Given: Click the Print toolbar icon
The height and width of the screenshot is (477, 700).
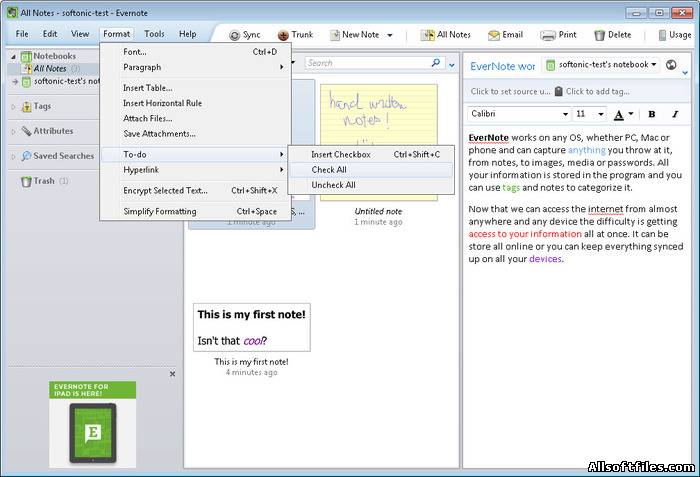Looking at the screenshot, I should [548, 35].
